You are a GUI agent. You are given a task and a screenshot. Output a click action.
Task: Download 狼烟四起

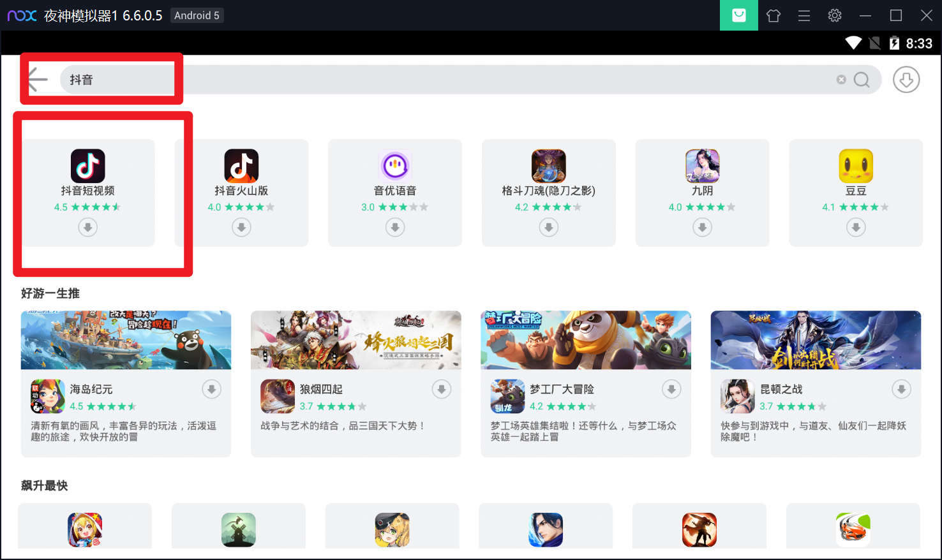point(442,389)
